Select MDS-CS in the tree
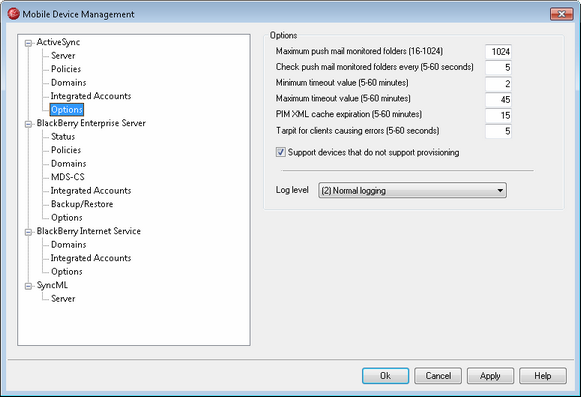Screen dimensions: 581x397 tap(67, 177)
